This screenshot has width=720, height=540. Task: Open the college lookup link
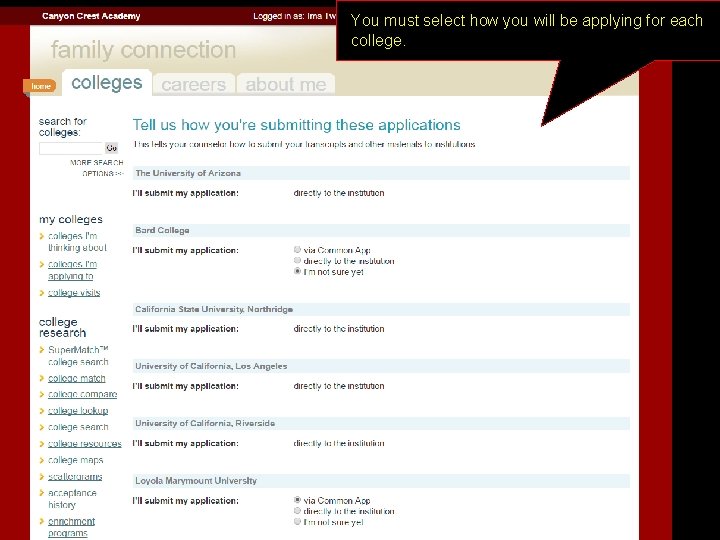click(x=78, y=411)
